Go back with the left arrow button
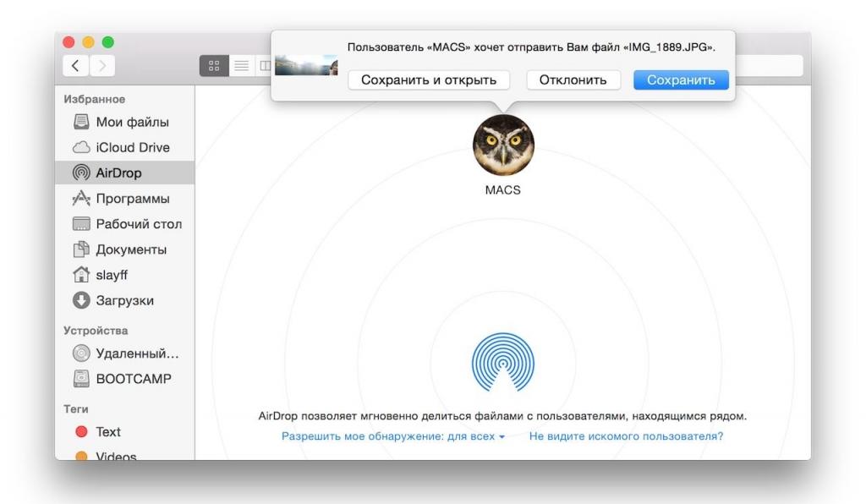 coord(75,66)
